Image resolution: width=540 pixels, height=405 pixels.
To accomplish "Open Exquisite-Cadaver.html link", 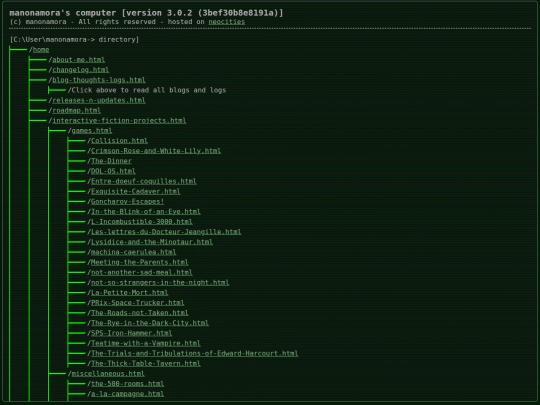I will [135, 191].
